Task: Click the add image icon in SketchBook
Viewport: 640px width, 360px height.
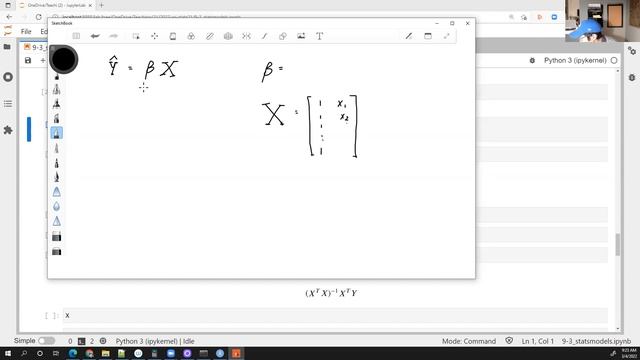Action: pyautogui.click(x=301, y=36)
